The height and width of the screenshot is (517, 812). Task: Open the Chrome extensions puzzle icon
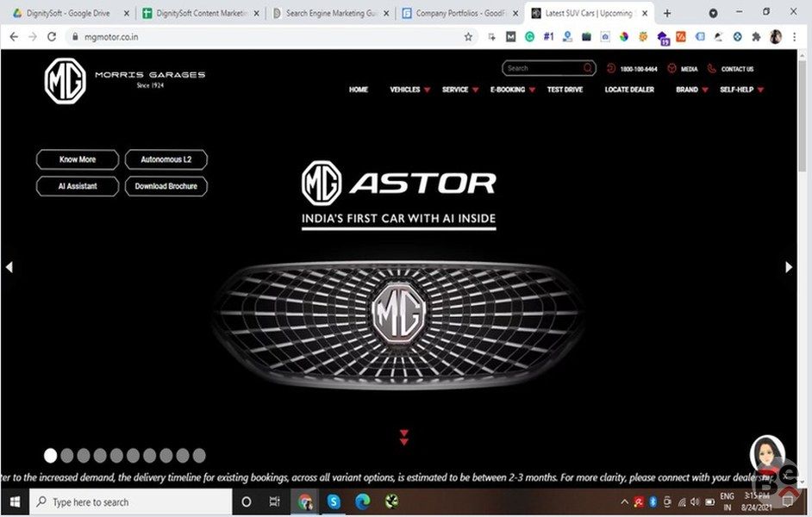point(756,37)
